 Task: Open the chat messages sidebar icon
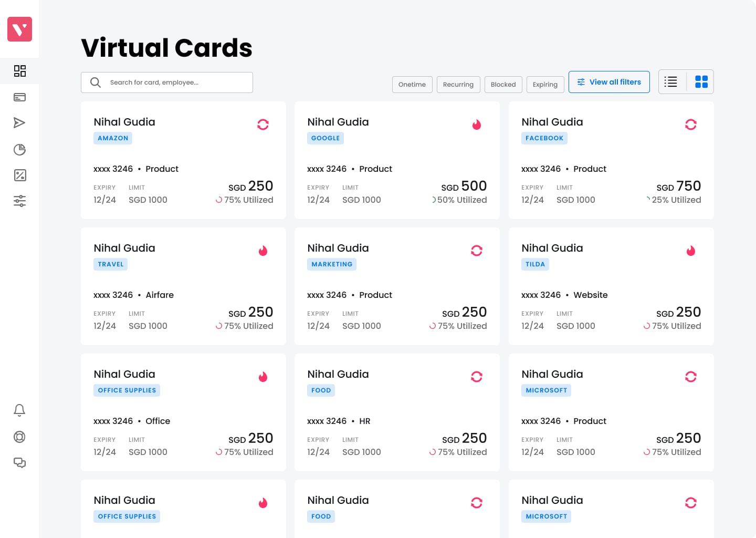click(x=19, y=463)
